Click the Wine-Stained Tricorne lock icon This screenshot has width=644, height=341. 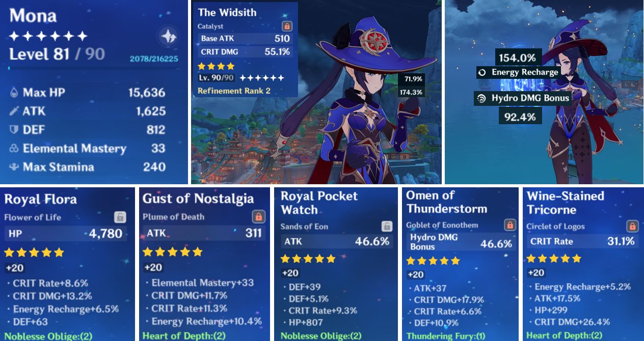tap(632, 226)
